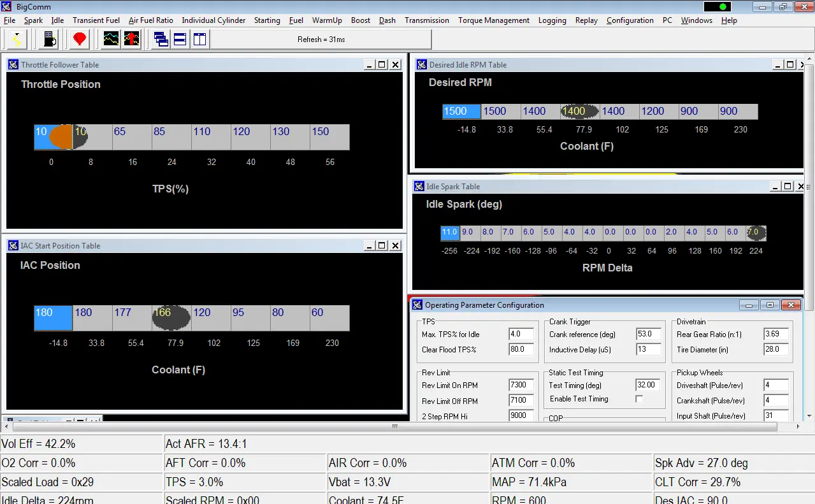Minimize the Idle Spark Table window
The image size is (815, 504).
(x=775, y=187)
